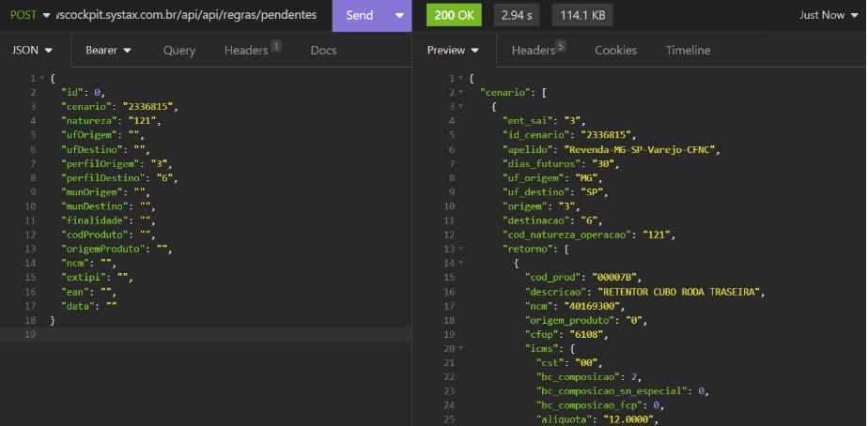Open the Preview mode dropdown
Image resolution: width=868 pixels, height=426 pixels.
click(x=453, y=50)
